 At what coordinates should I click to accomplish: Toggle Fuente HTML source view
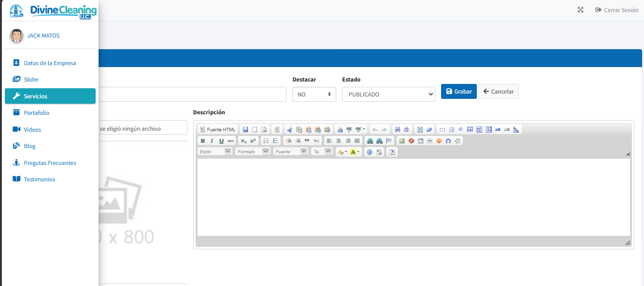click(x=218, y=130)
